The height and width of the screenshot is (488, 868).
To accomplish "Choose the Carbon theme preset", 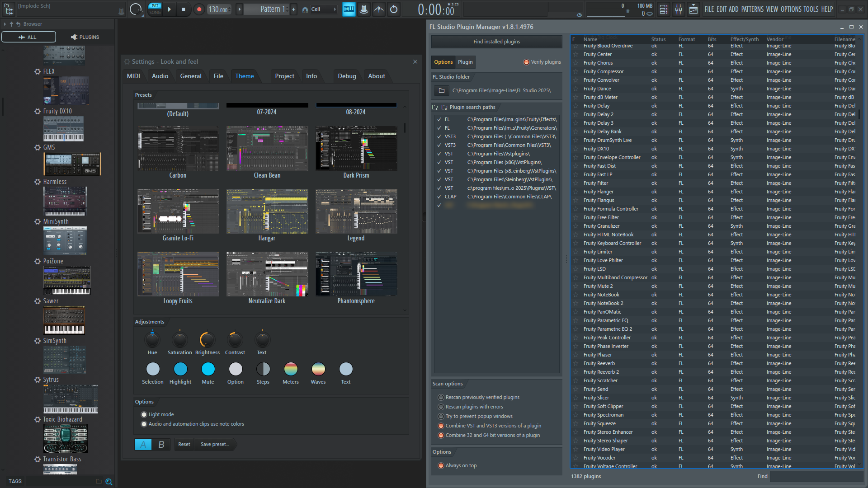I will [178, 152].
